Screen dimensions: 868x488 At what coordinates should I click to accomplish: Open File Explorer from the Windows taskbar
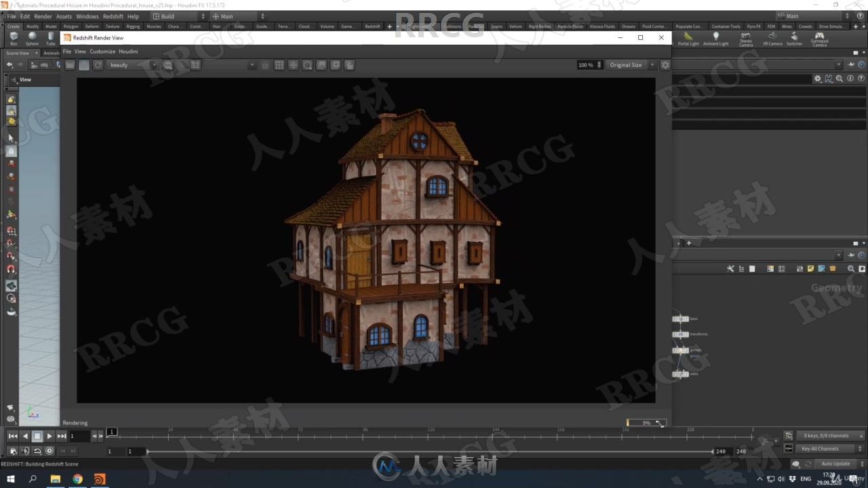[56, 479]
